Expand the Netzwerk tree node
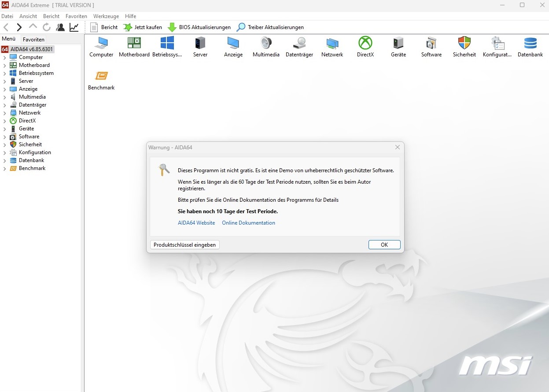549x392 pixels. click(5, 113)
